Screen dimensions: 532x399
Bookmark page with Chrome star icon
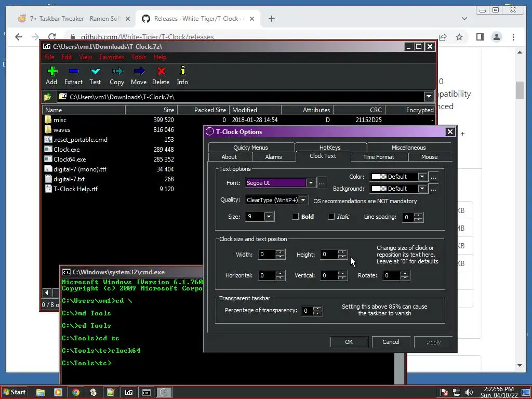pos(459,37)
